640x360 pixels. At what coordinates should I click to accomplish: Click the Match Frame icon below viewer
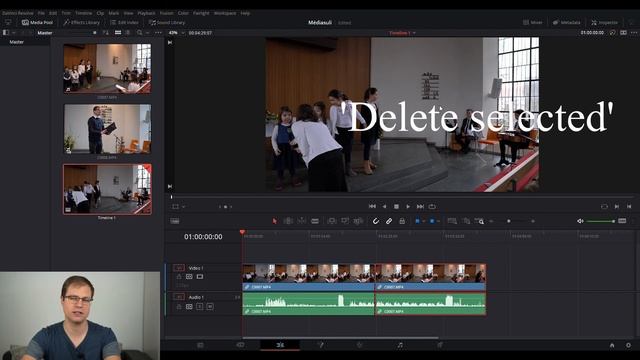click(604, 207)
